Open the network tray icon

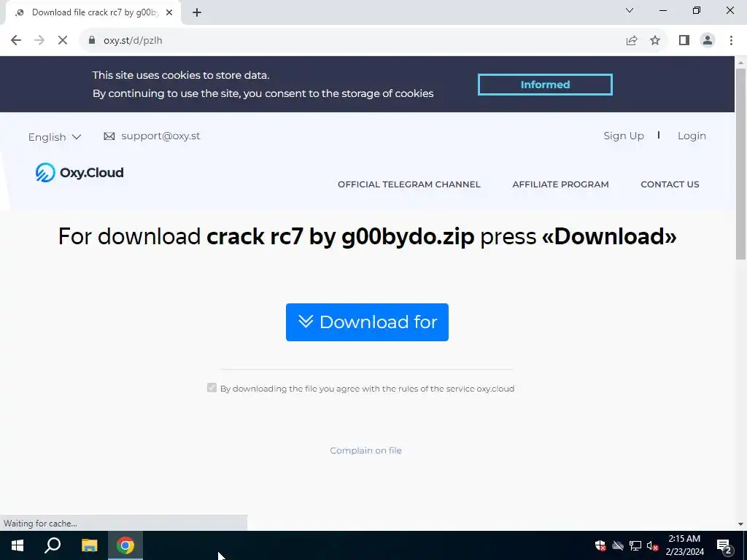pyautogui.click(x=635, y=545)
